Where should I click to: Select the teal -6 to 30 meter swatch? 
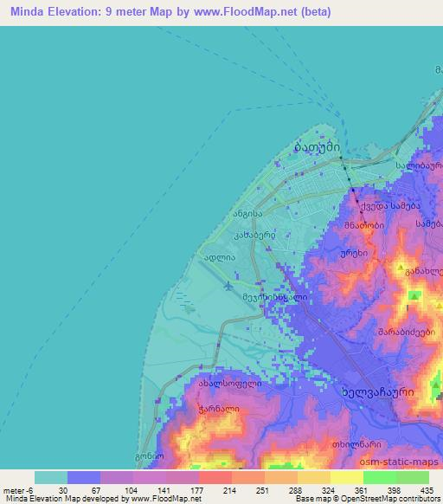(51, 477)
